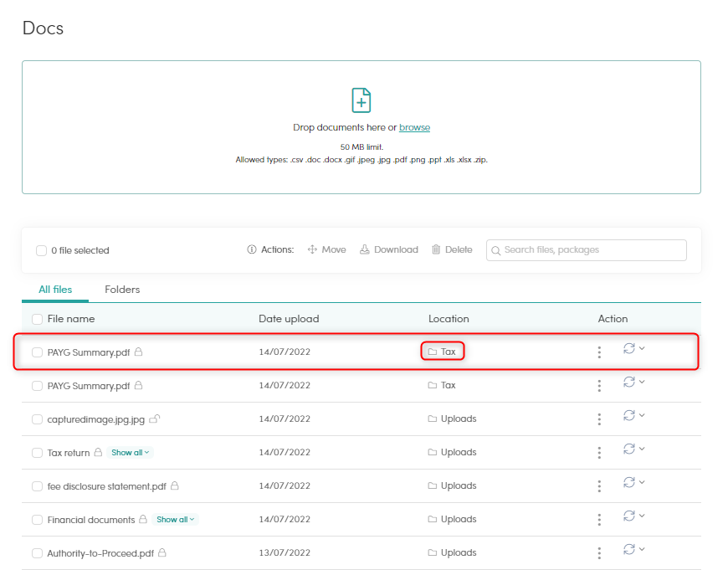Click the capturedimage.jpg.jpg file name
Screen dimensions: 728x570
(96, 419)
